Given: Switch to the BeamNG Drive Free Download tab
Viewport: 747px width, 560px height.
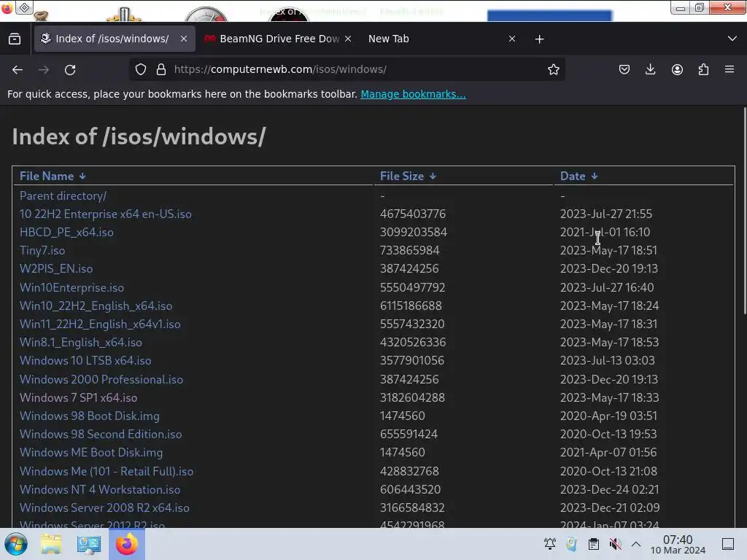Looking at the screenshot, I should [x=279, y=39].
